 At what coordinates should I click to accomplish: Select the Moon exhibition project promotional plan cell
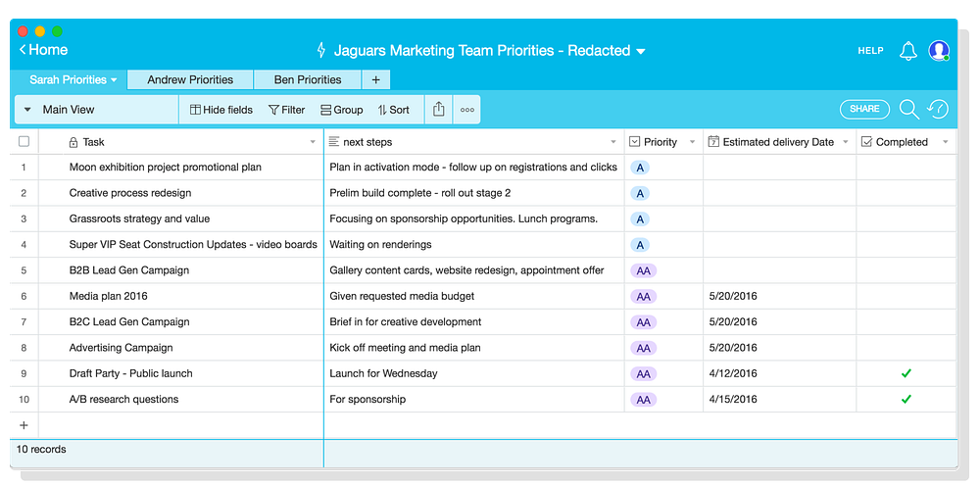coord(181,168)
